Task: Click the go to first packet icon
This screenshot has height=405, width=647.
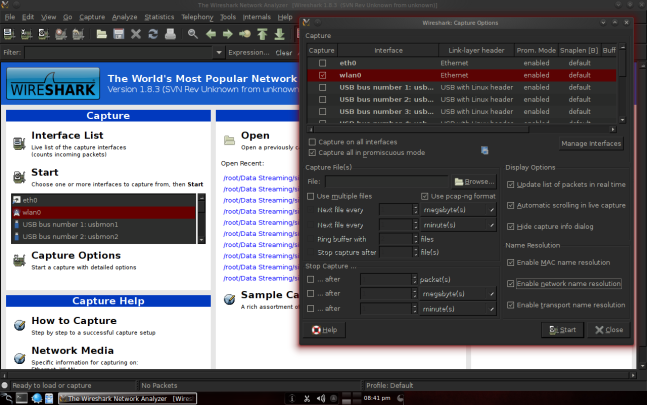Action: [262, 34]
